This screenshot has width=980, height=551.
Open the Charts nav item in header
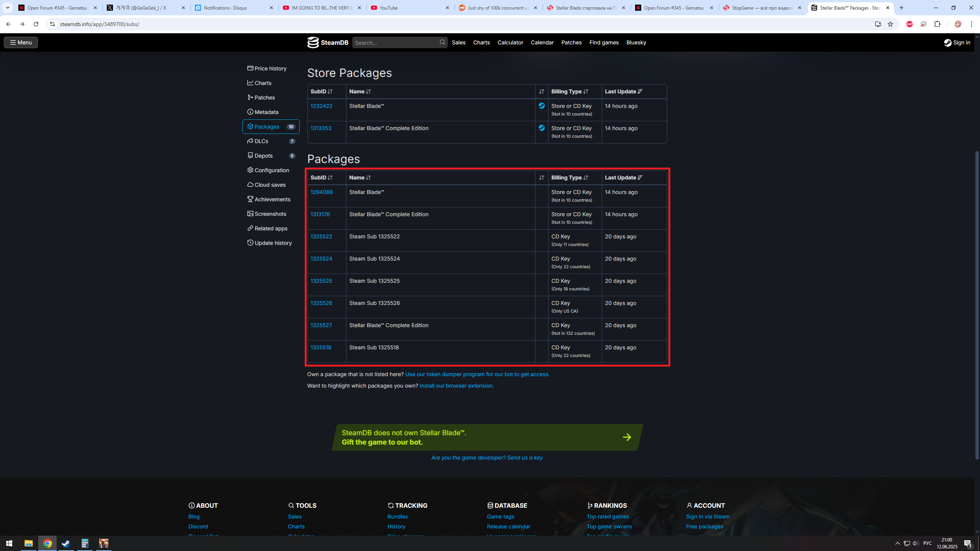click(x=481, y=42)
